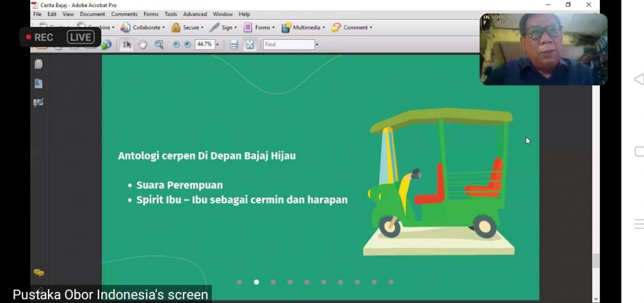Open the Bookmarks panel icon
The width and height of the screenshot is (644, 303).
pyautogui.click(x=39, y=84)
